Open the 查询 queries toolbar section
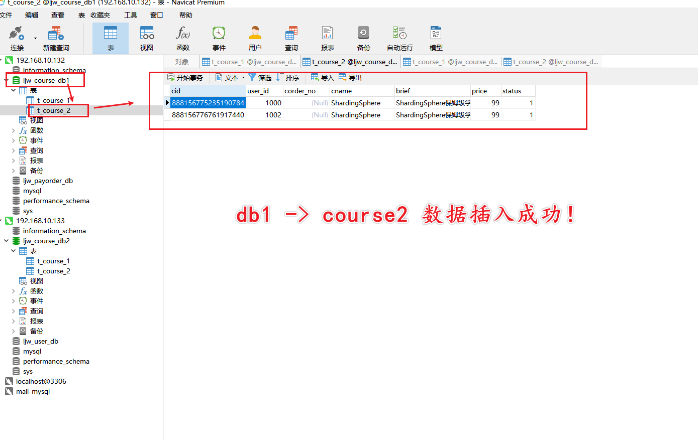This screenshot has height=440, width=698. [291, 38]
